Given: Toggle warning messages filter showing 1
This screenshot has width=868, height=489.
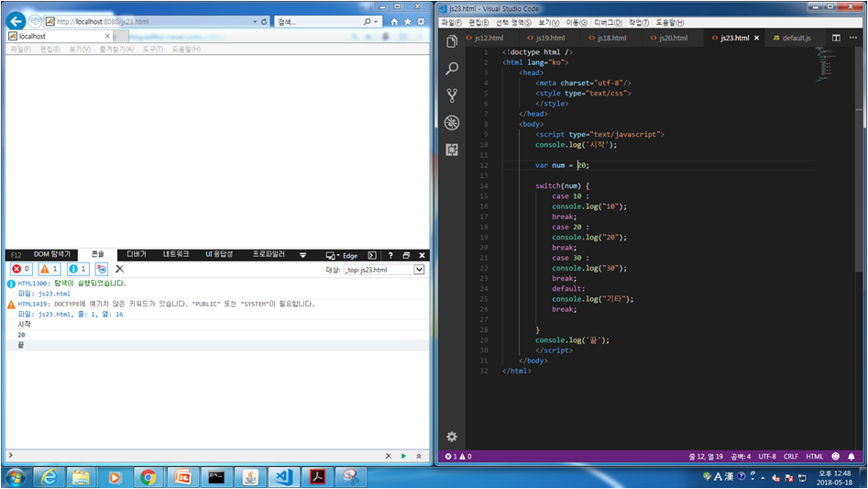Looking at the screenshot, I should tap(49, 269).
